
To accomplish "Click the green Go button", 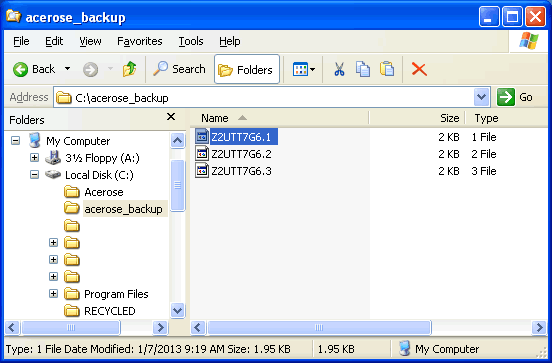I will [x=515, y=97].
